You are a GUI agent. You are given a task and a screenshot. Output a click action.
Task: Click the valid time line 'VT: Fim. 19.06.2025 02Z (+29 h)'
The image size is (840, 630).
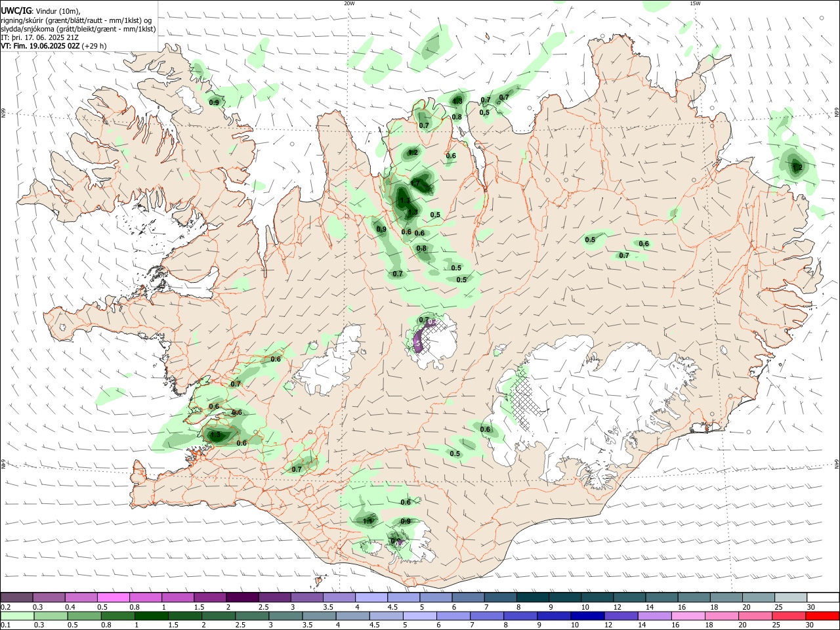coord(53,46)
